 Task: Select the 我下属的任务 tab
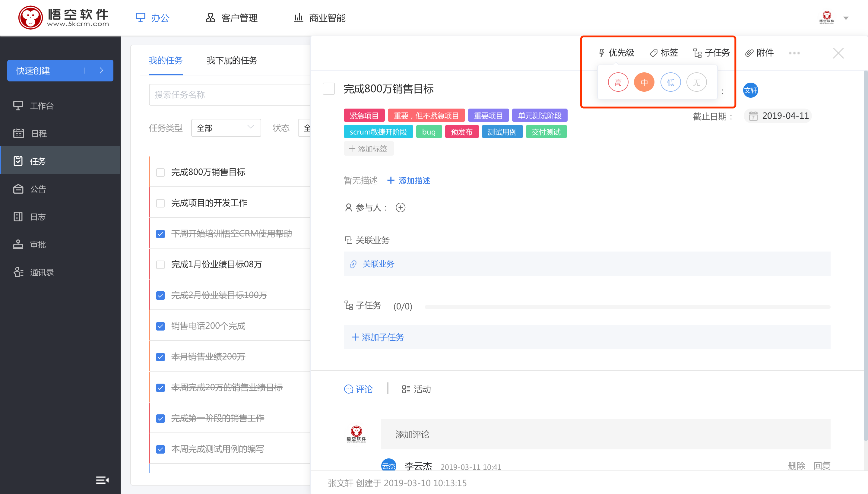coord(232,60)
